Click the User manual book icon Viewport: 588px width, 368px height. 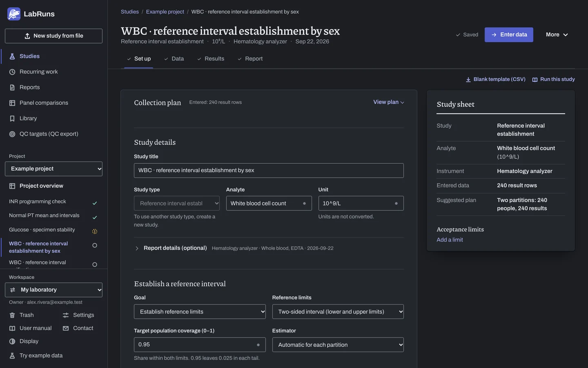(x=12, y=328)
